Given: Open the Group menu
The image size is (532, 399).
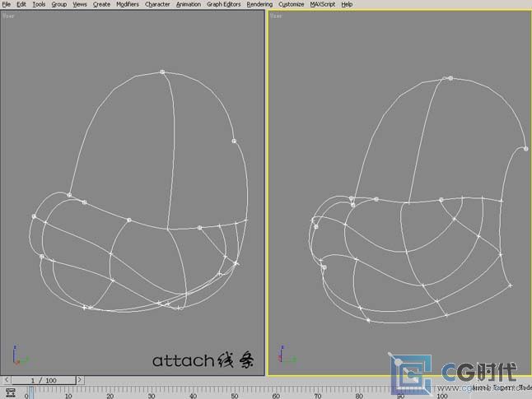Looking at the screenshot, I should [x=59, y=4].
